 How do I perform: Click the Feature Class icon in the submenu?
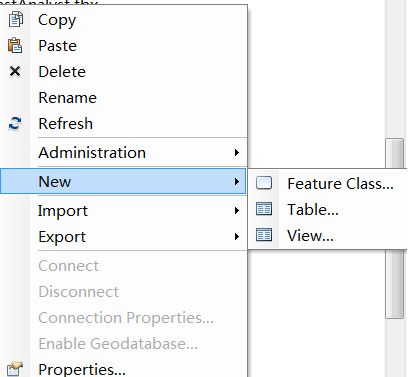tap(264, 183)
